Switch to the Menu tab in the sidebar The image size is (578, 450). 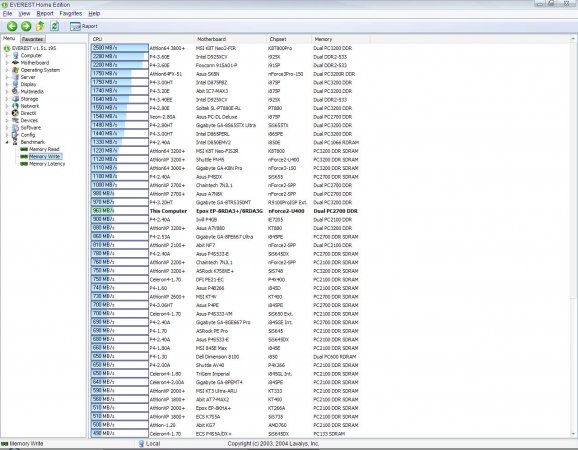tap(9, 38)
